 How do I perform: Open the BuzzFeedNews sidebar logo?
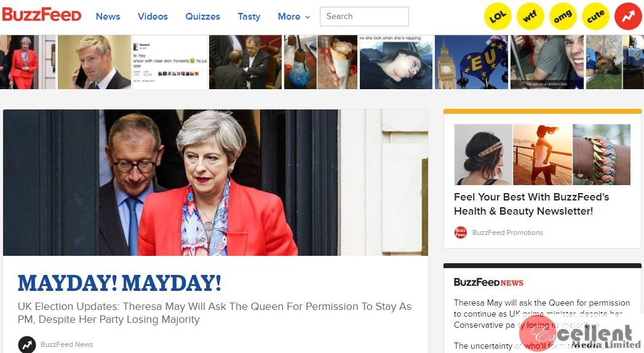(x=488, y=282)
